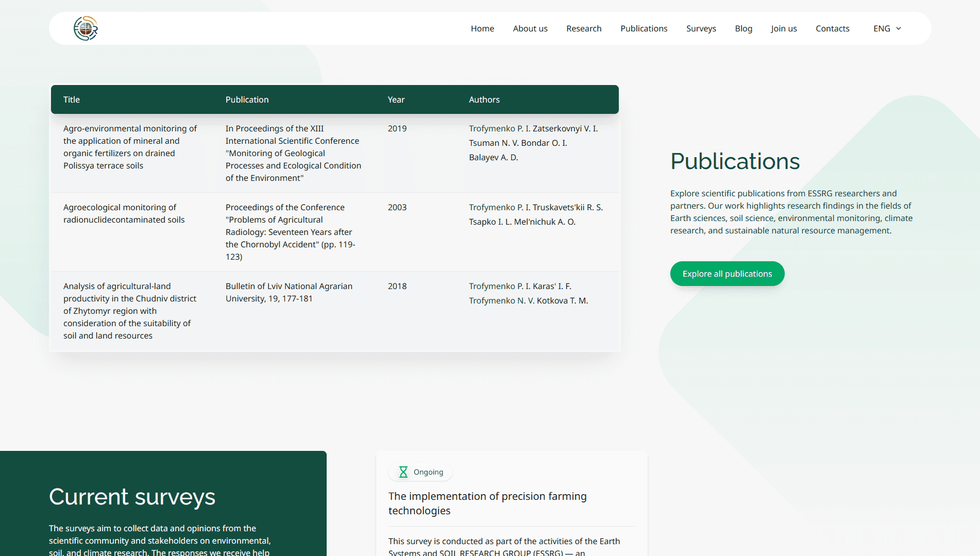
Task: Click year cell 2003
Action: click(397, 207)
